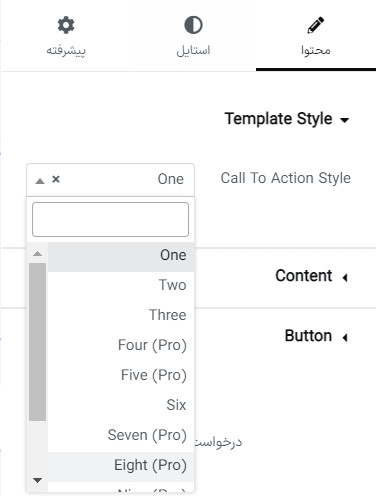376x496 pixels.
Task: Expand the Button section
Action: click(x=316, y=336)
